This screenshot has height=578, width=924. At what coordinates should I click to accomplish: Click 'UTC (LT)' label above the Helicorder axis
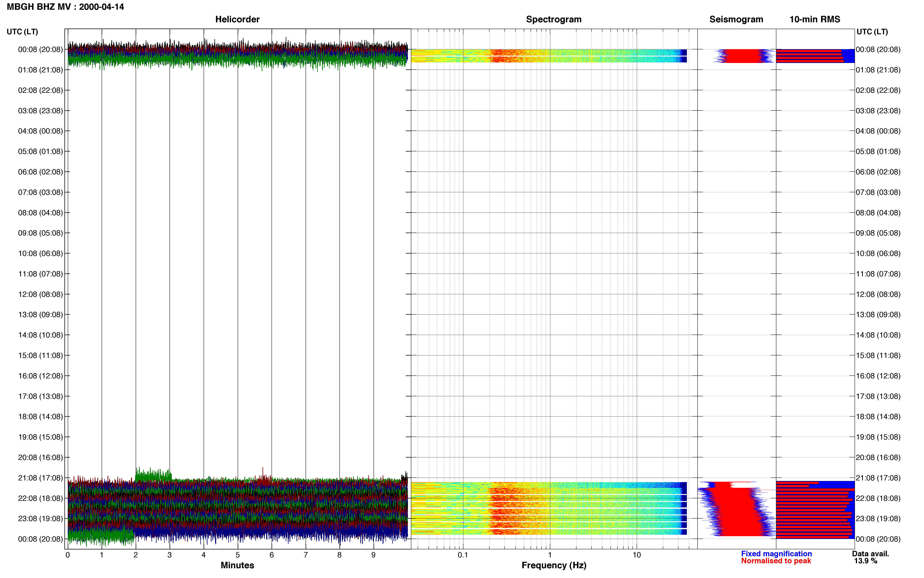[x=22, y=32]
